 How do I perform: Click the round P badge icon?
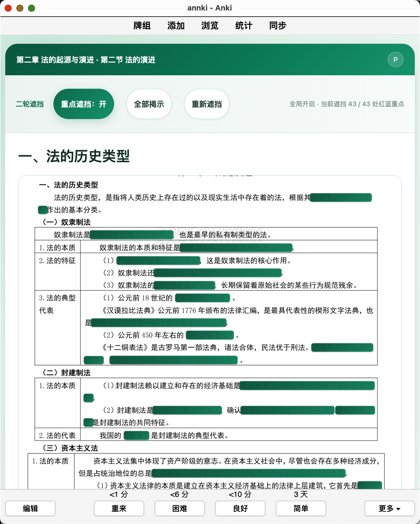point(395,60)
